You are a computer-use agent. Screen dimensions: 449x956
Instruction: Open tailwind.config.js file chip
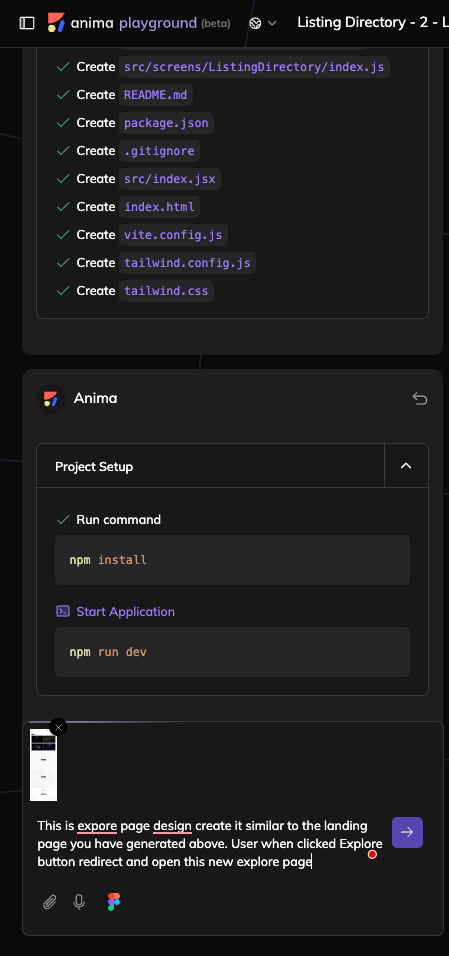(187, 263)
